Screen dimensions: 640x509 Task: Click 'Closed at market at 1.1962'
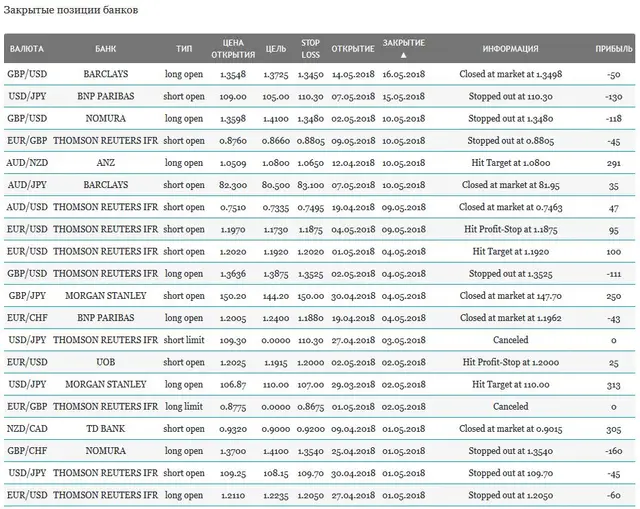click(x=511, y=318)
